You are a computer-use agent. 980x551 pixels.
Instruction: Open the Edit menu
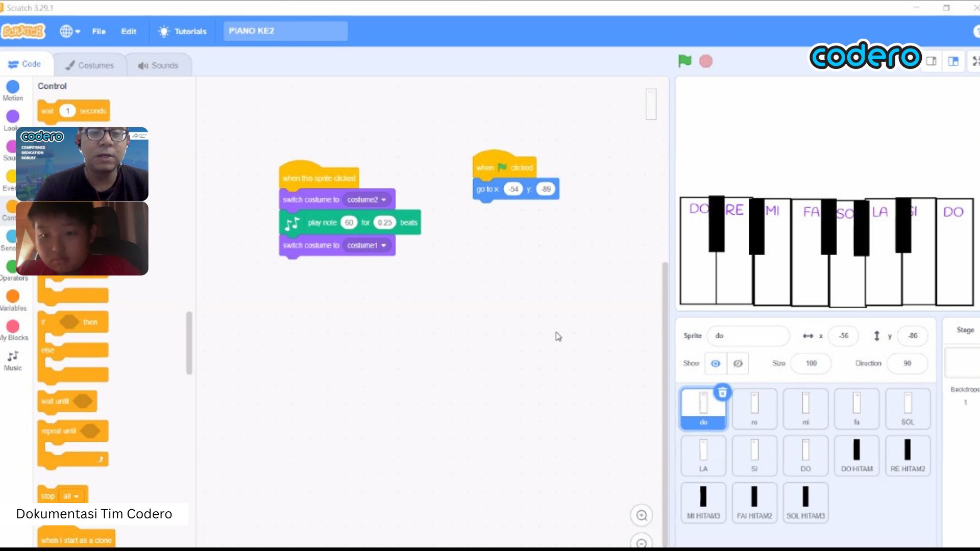point(129,31)
